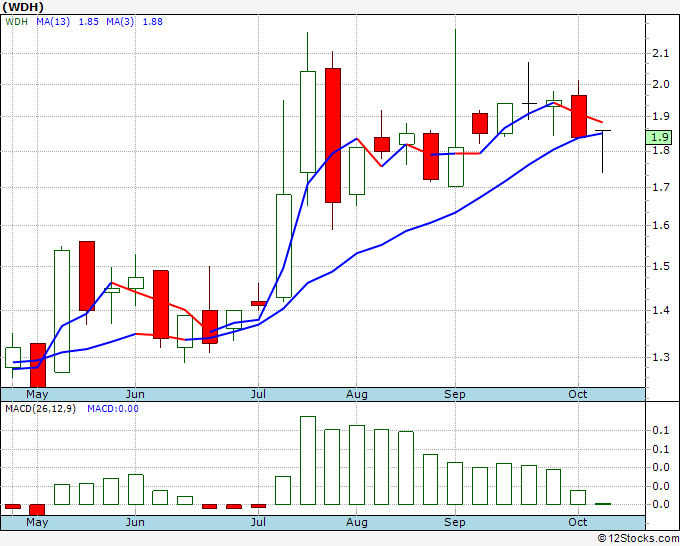Click the Jun label on price chart axis
This screenshot has height=546, width=680.
[x=135, y=395]
